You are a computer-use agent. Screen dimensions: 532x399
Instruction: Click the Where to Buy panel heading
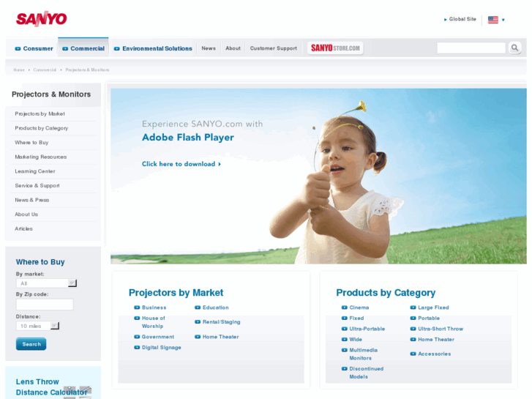pos(40,262)
